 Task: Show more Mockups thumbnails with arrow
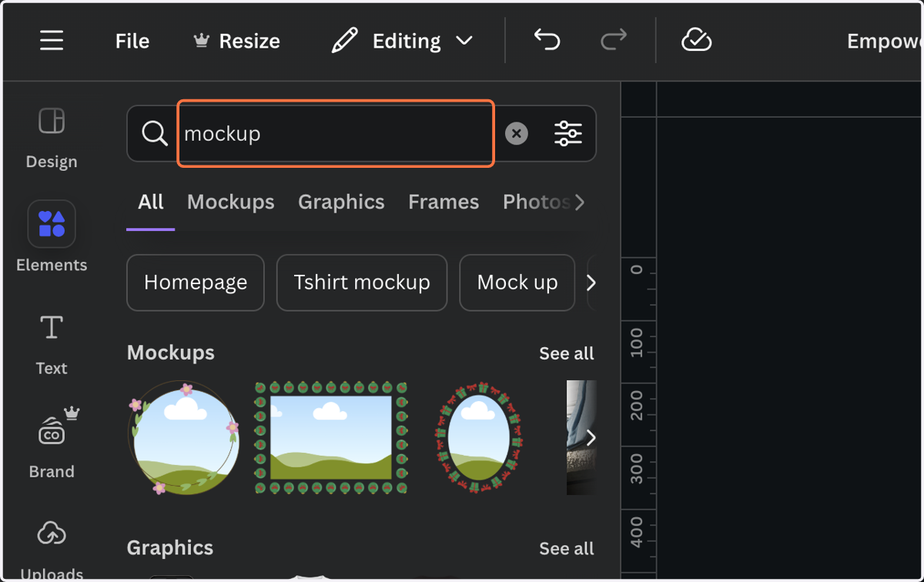591,438
